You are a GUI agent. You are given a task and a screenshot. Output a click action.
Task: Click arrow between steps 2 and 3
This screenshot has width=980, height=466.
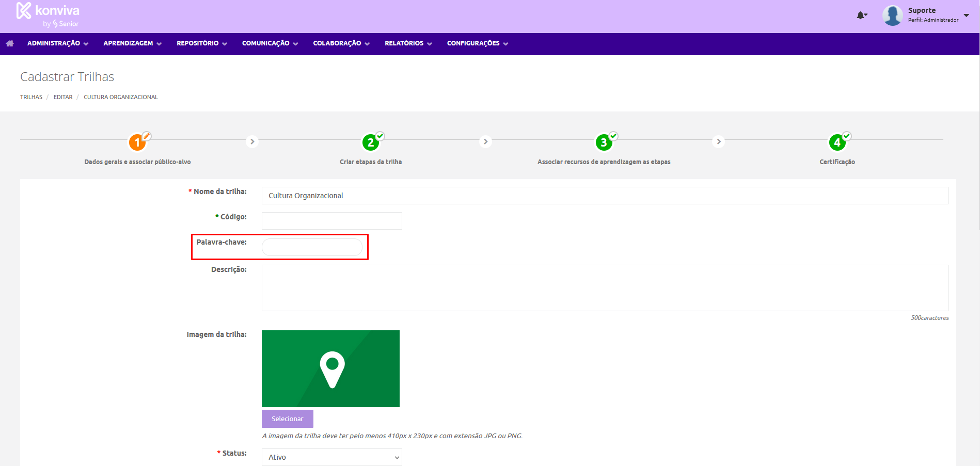tap(485, 141)
